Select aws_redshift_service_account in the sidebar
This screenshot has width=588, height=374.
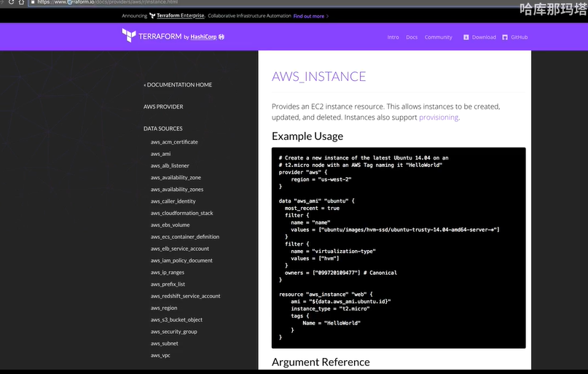pyautogui.click(x=185, y=296)
